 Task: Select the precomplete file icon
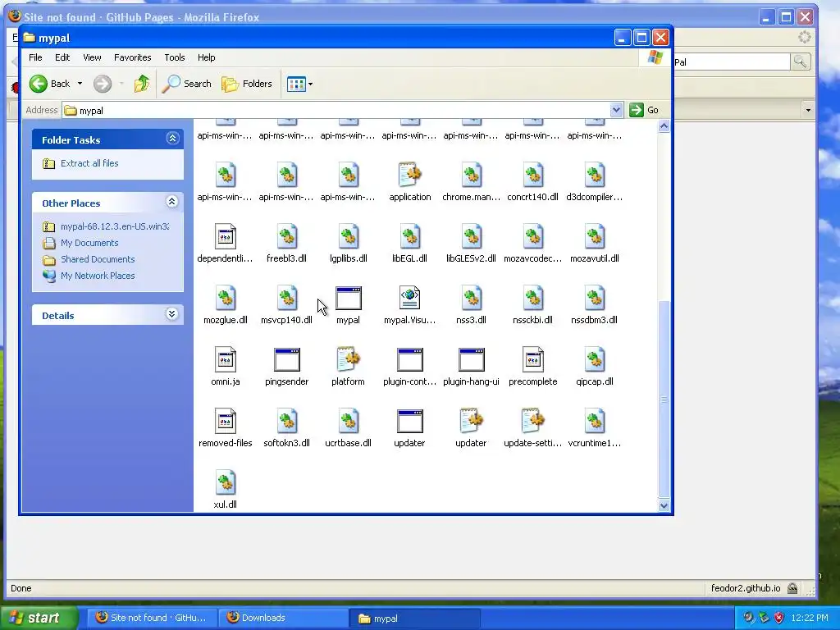pos(532,359)
